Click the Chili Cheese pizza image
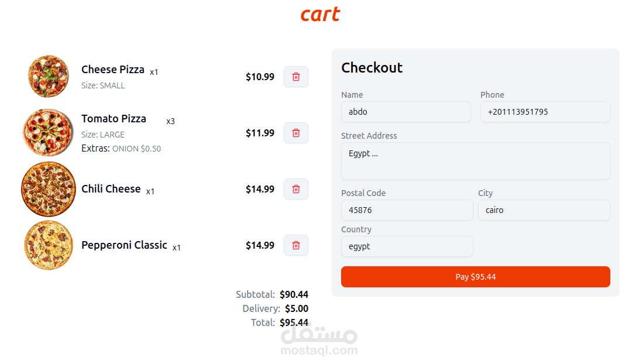639x364 pixels. (49, 189)
